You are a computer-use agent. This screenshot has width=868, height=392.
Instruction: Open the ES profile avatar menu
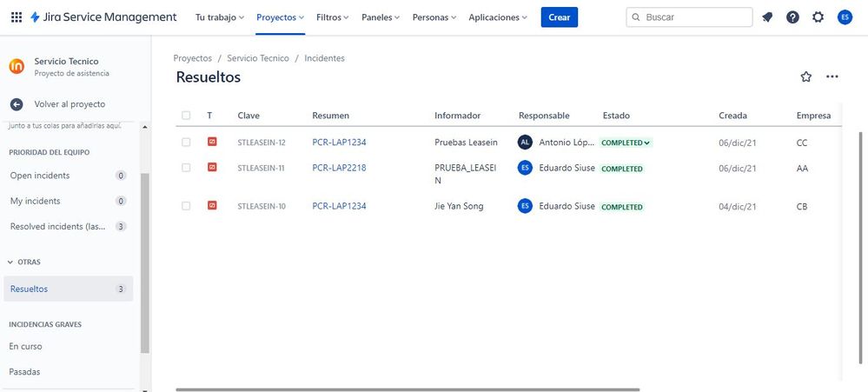tap(845, 17)
